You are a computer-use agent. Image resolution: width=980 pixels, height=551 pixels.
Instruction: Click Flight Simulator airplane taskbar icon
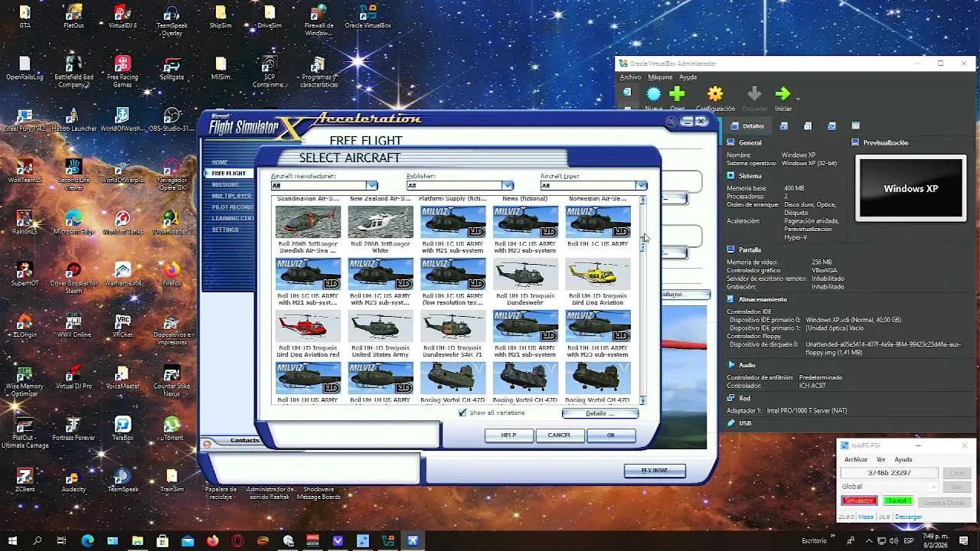[413, 541]
